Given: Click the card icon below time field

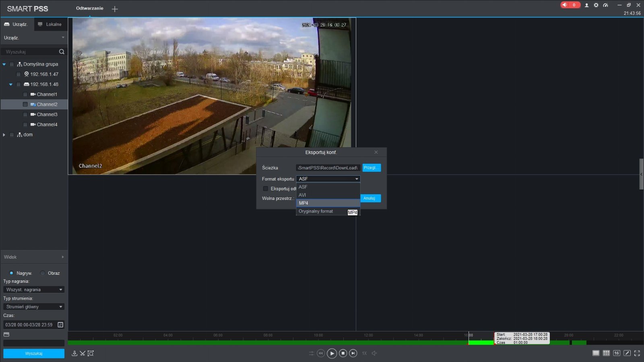Looking at the screenshot, I should [x=6, y=334].
